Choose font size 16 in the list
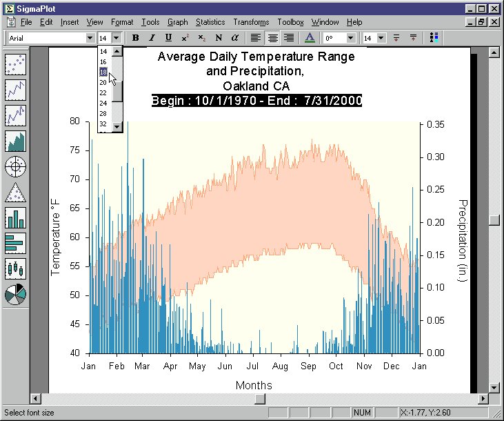The image size is (504, 421). pyautogui.click(x=103, y=62)
